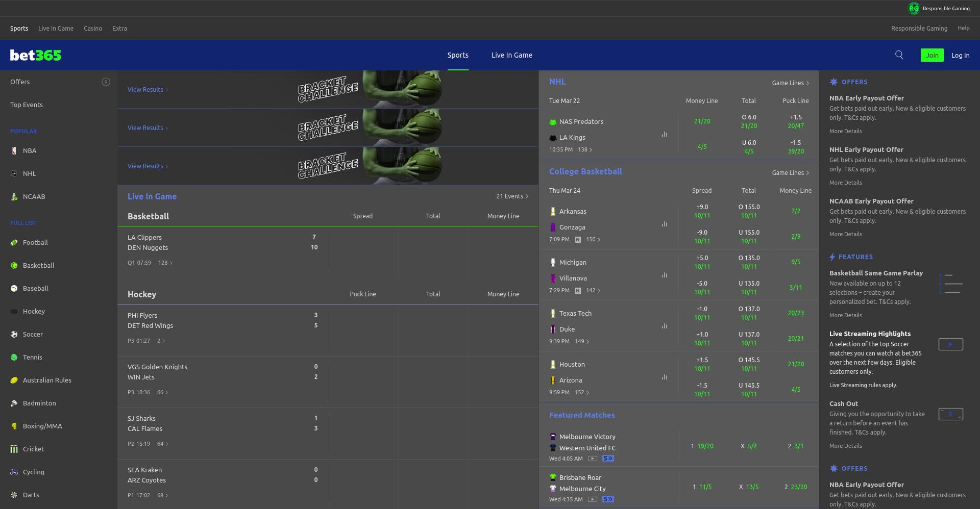This screenshot has width=980, height=509.
Task: Click the Darts icon
Action: [x=14, y=495]
